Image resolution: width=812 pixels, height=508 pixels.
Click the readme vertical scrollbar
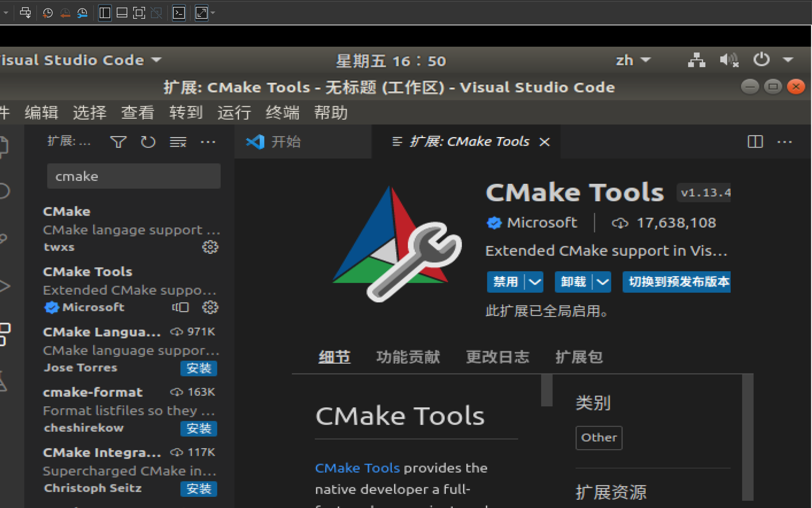click(547, 390)
